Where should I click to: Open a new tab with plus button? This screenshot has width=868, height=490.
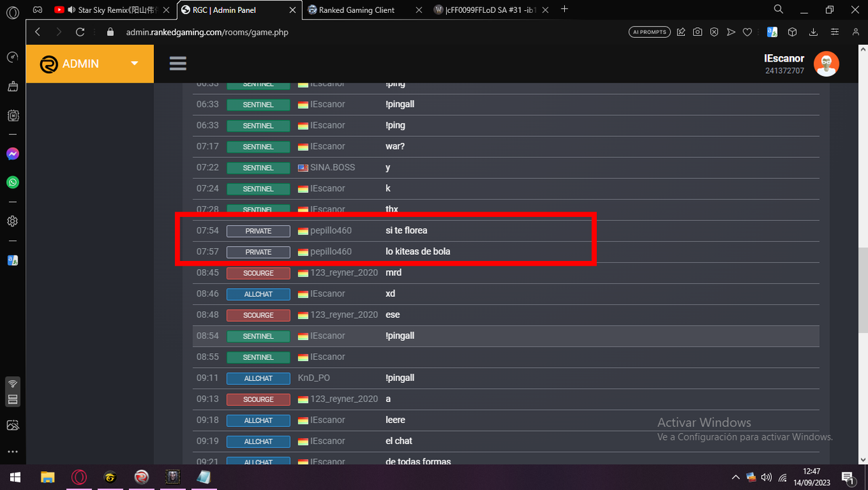tap(564, 9)
